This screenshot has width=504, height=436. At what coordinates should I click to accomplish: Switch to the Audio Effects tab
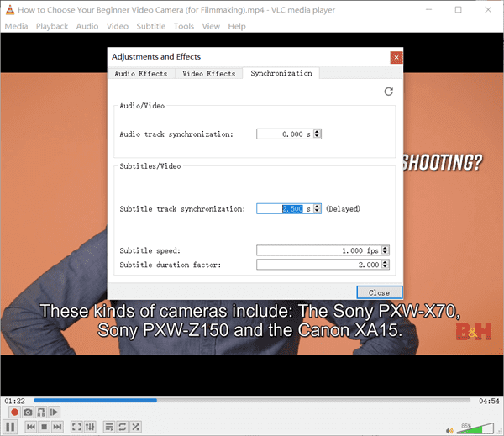141,74
